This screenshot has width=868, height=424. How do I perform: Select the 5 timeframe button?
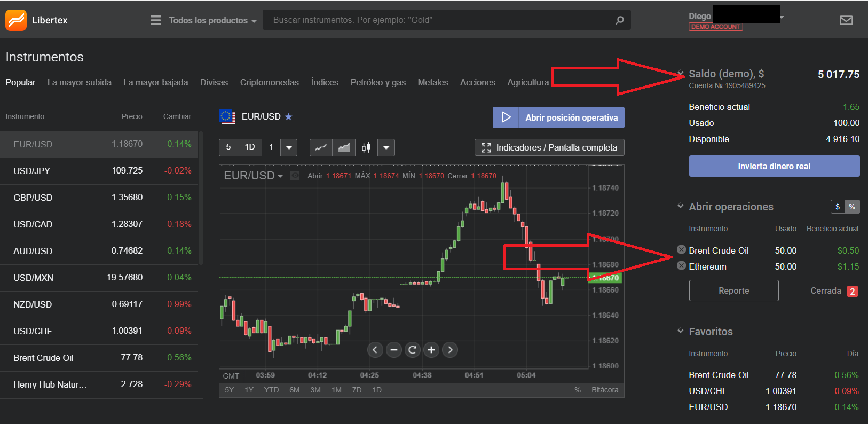coord(228,147)
